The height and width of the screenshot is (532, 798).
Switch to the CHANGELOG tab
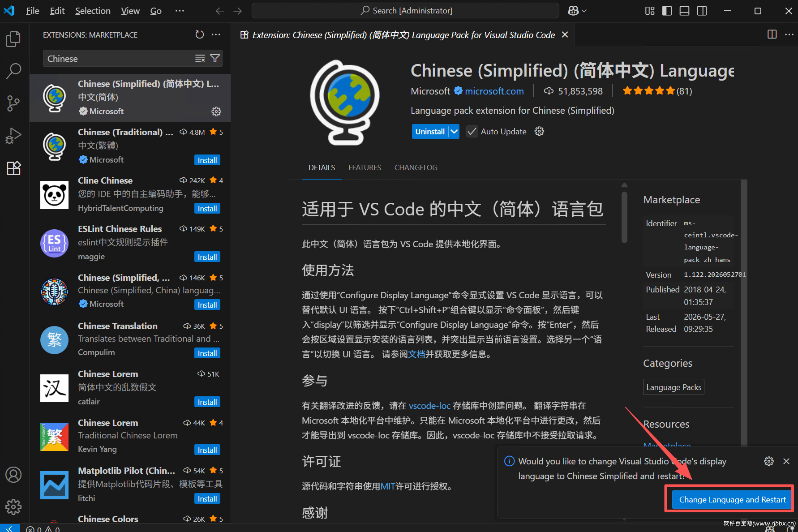(x=416, y=167)
